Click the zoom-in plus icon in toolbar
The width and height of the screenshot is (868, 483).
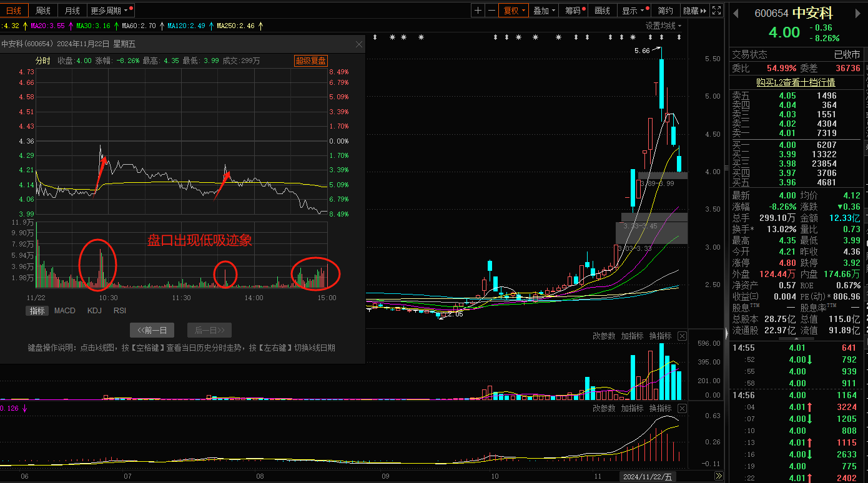click(478, 11)
